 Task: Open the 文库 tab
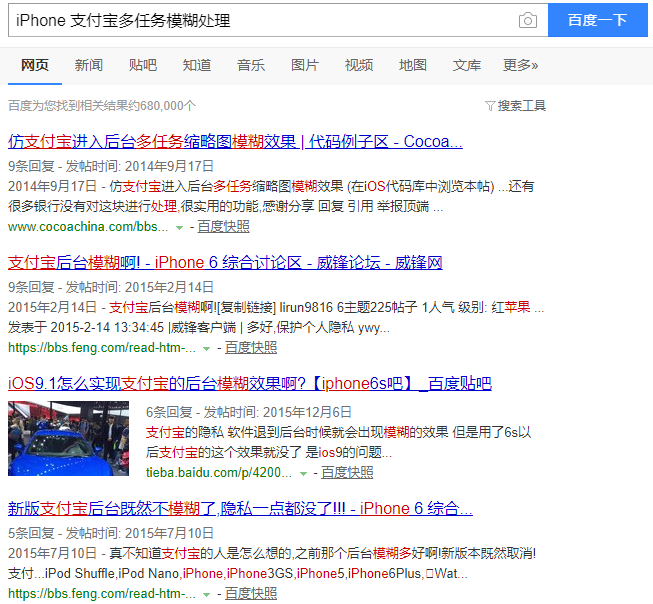(467, 65)
